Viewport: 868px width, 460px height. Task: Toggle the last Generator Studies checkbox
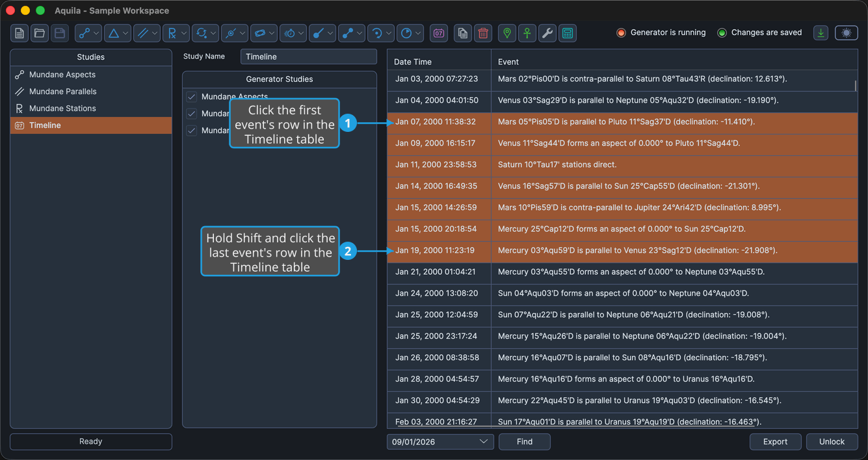(x=192, y=131)
